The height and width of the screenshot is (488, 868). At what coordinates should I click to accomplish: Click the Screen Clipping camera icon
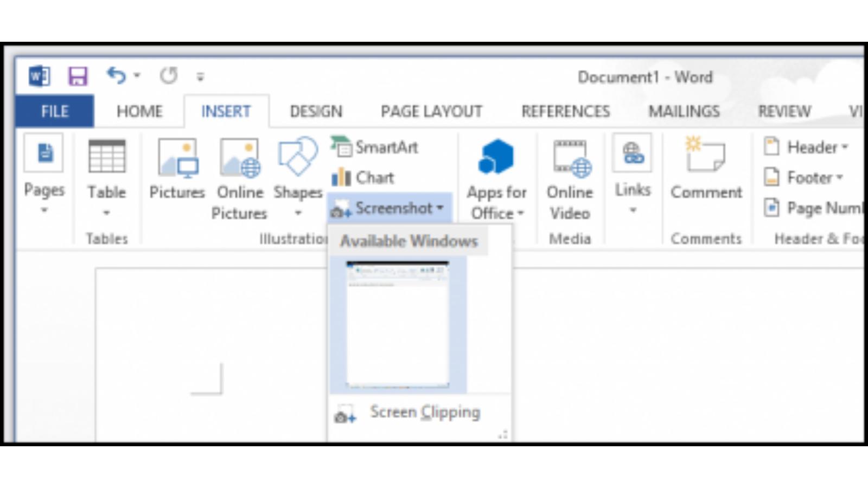click(x=345, y=415)
